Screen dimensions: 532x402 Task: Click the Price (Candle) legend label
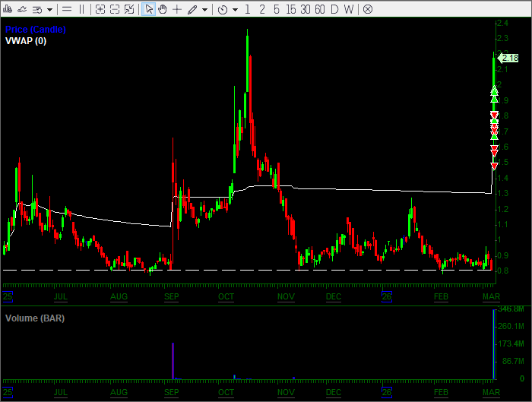point(35,30)
